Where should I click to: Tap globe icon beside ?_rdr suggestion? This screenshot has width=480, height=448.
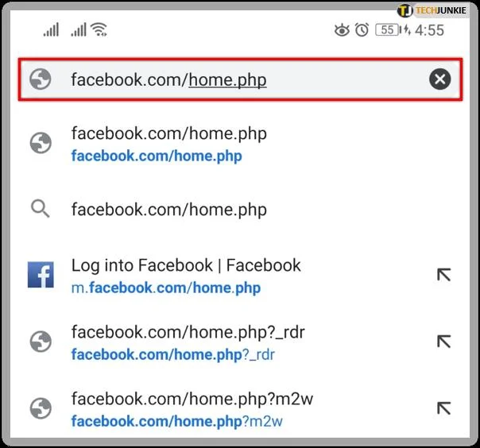(x=41, y=342)
